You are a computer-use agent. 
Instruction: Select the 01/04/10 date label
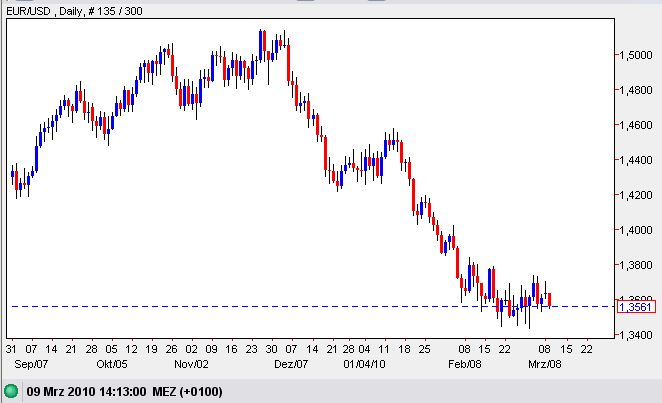pos(364,364)
